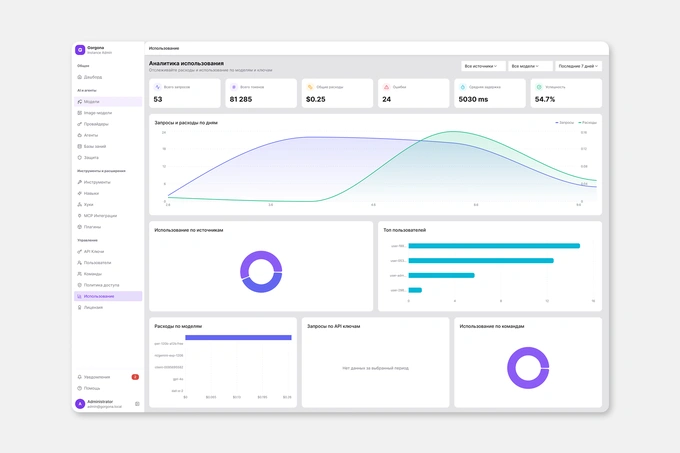Viewport: 680px width, 453px height.
Task: Click the wrench icon beside Инструменты
Action: pyautogui.click(x=79, y=182)
